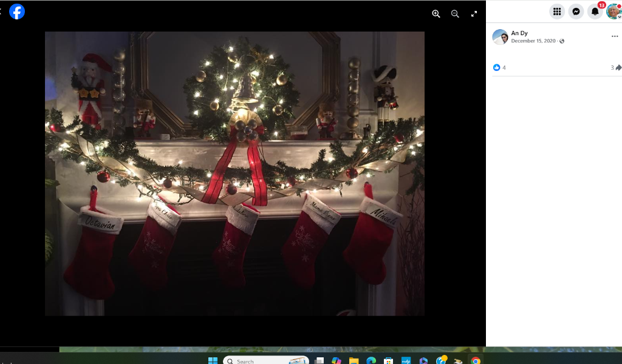The height and width of the screenshot is (364, 622).
Task: Launch Microsoft Edge from the taskbar
Action: coord(371,360)
